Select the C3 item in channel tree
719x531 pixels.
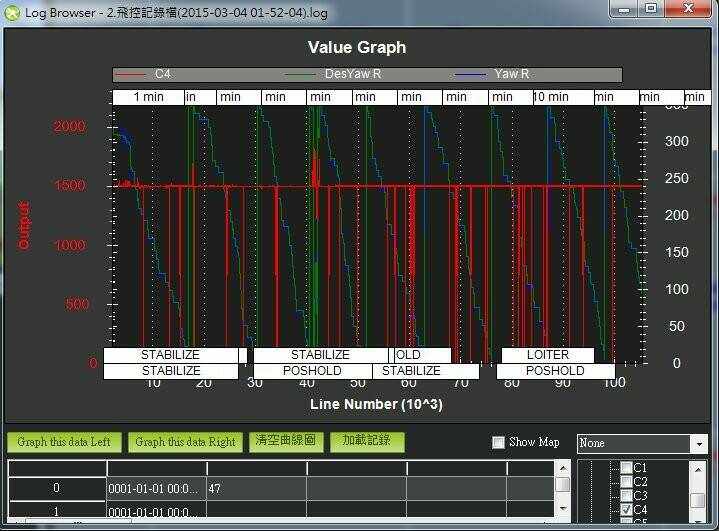pos(640,496)
